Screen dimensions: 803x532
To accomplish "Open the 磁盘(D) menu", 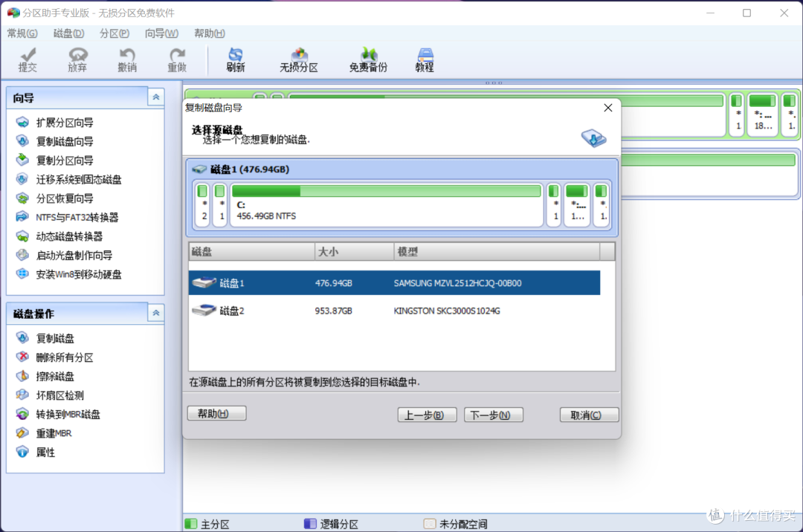I will click(68, 33).
